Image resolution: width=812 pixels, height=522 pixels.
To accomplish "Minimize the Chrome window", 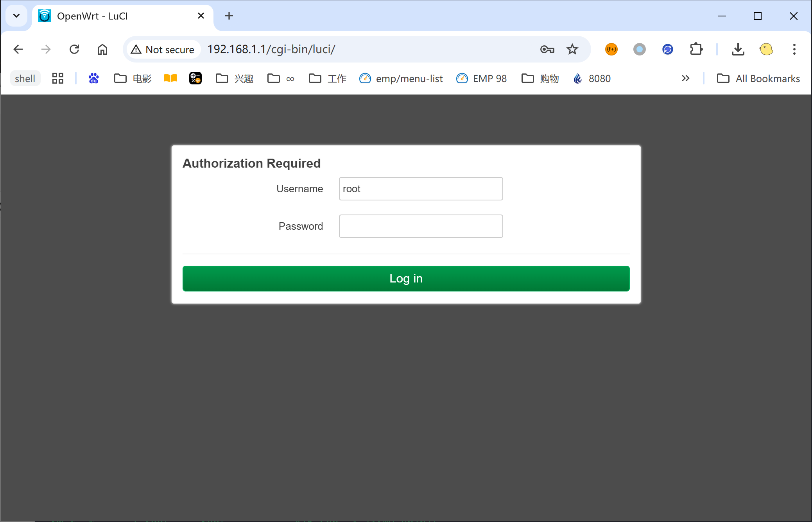I will click(x=722, y=16).
